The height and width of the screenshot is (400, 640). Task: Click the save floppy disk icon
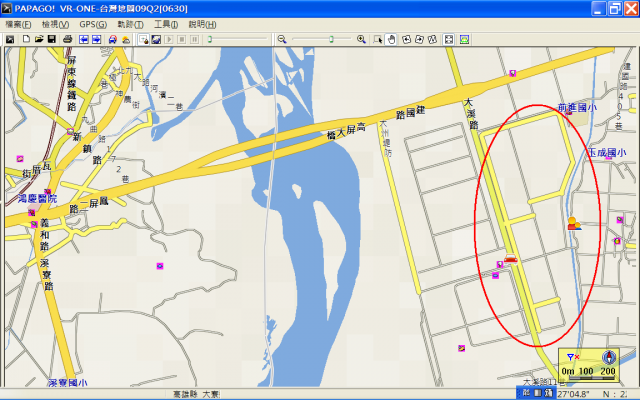pos(52,39)
